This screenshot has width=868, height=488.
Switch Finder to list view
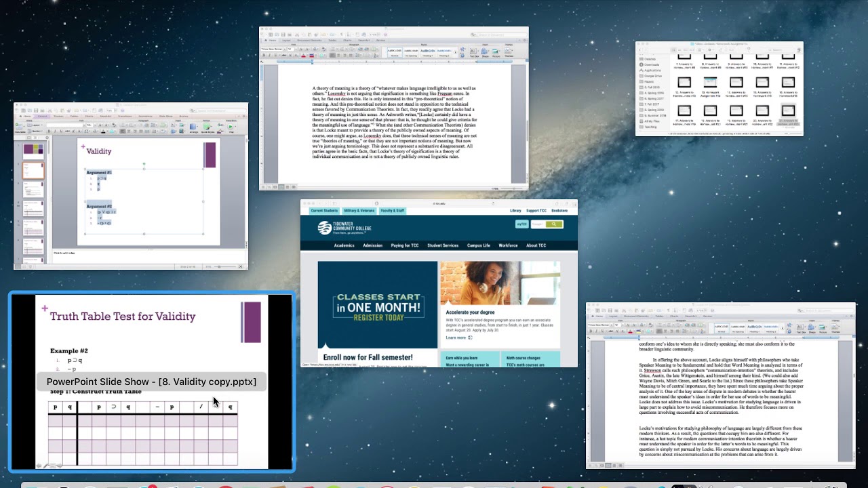[679, 49]
